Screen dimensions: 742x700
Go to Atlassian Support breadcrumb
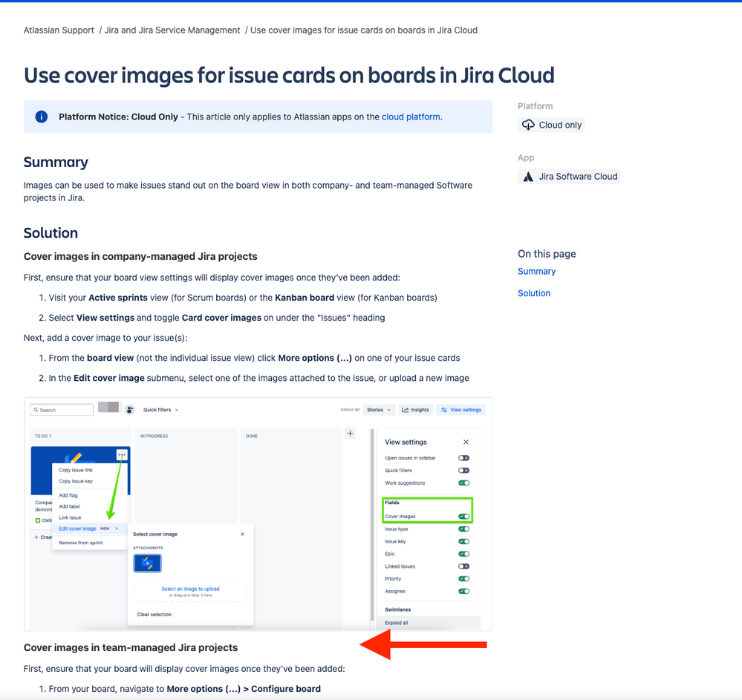[x=59, y=30]
